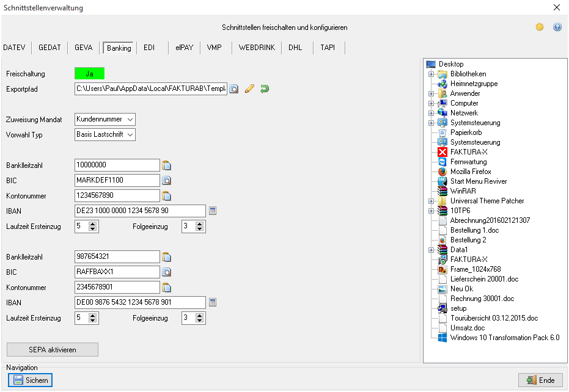This screenshot has width=569, height=392.
Task: Select the Heimnetzgruppe icon in tree
Action: click(442, 84)
